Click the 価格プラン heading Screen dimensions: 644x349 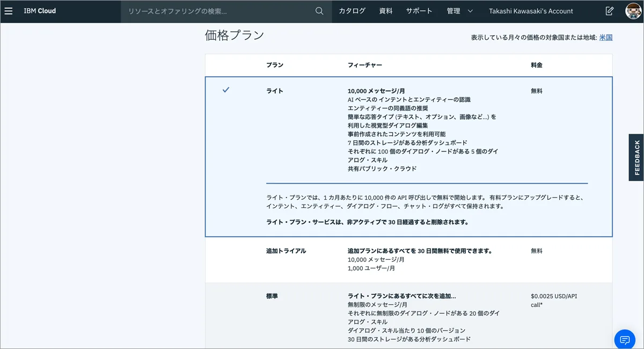pyautogui.click(x=235, y=35)
